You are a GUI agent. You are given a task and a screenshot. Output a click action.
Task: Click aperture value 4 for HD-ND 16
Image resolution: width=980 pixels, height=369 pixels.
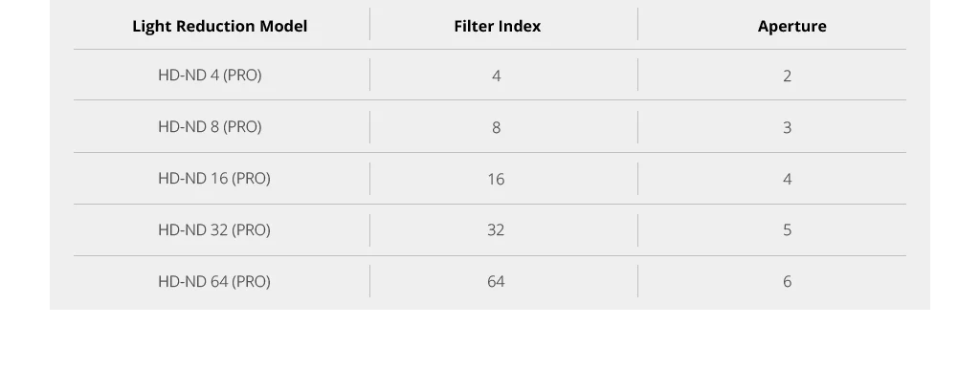787,179
